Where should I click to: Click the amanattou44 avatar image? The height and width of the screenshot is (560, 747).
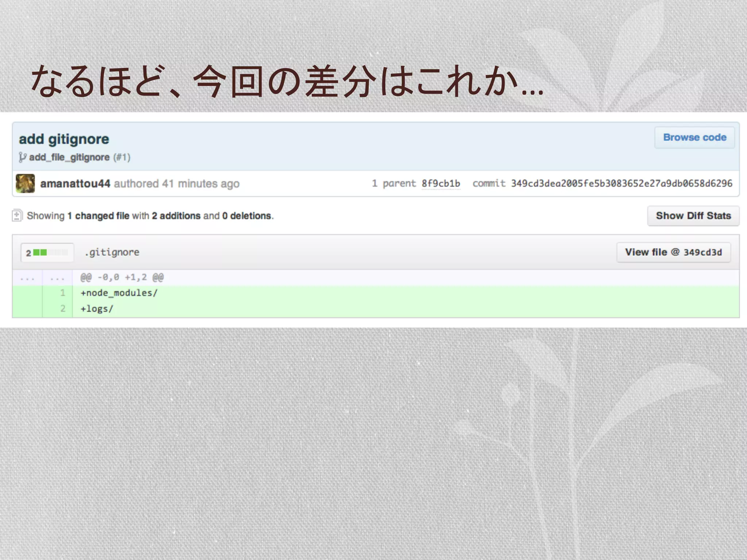click(25, 183)
